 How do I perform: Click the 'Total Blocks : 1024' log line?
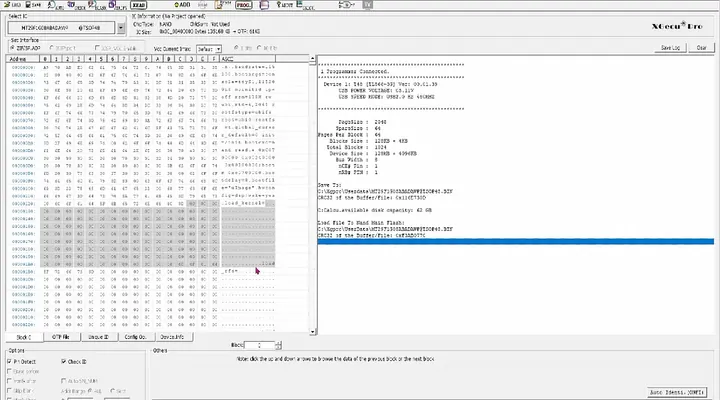(x=357, y=147)
